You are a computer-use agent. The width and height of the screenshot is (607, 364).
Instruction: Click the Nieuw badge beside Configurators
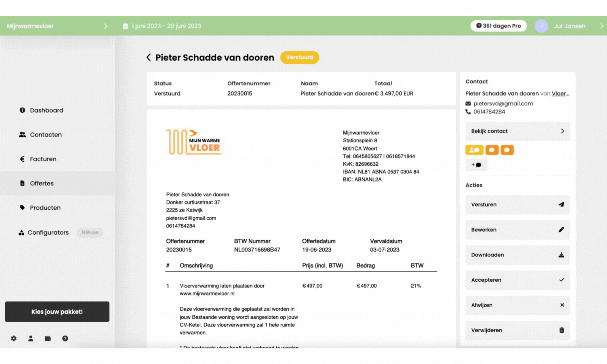(x=90, y=232)
